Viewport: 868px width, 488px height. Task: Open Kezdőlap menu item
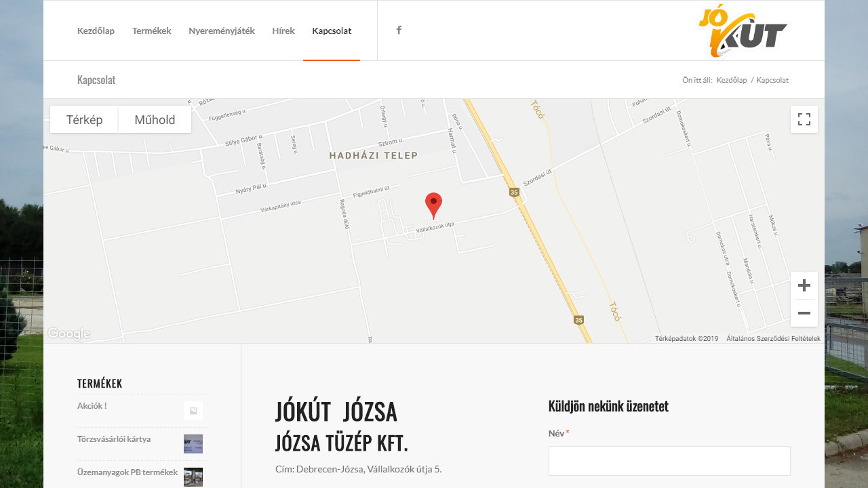(96, 30)
